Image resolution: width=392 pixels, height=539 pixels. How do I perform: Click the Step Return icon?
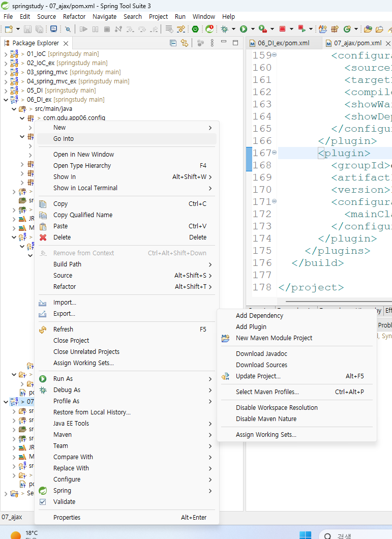click(154, 29)
